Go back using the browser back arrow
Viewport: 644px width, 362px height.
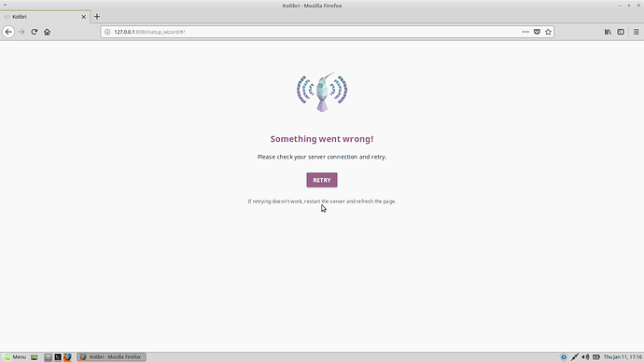click(x=8, y=32)
